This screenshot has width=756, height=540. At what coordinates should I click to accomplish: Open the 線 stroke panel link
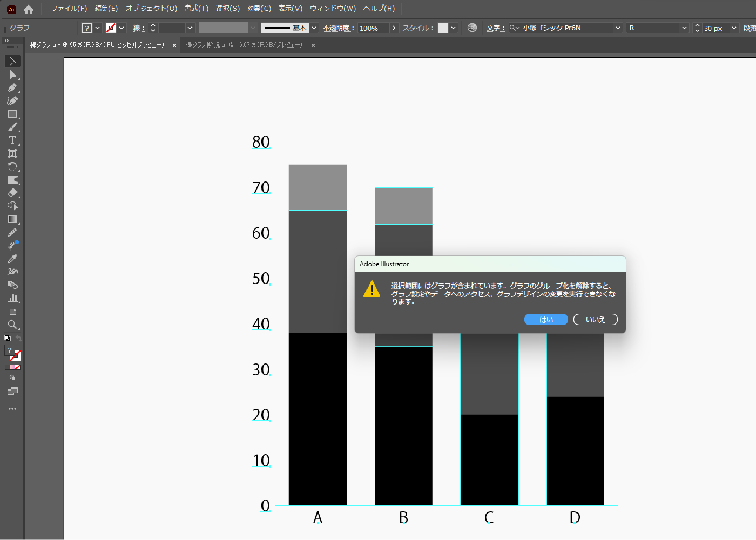click(139, 28)
